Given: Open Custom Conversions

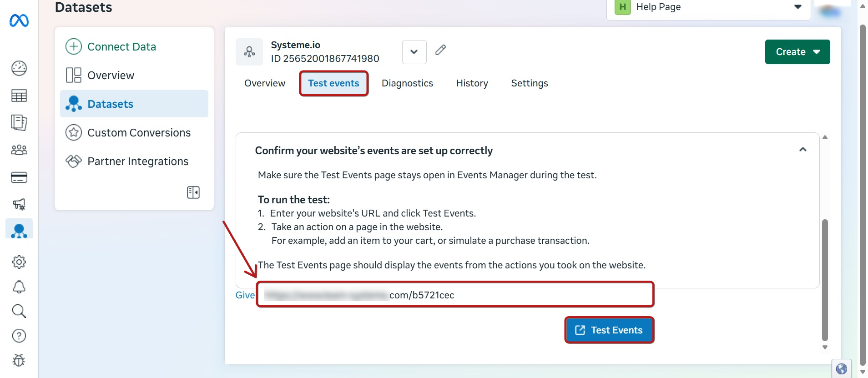Looking at the screenshot, I should point(134,132).
